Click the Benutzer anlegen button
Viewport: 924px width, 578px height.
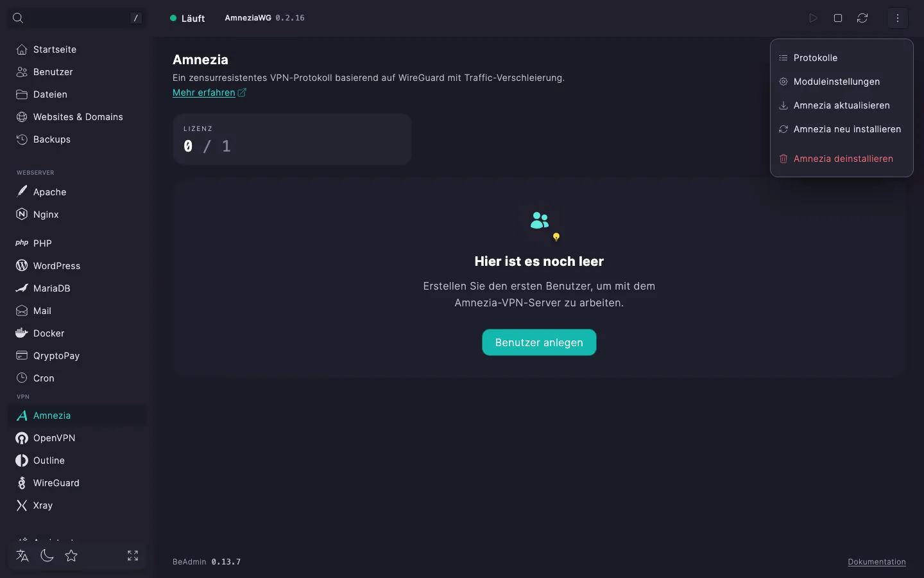(x=539, y=342)
